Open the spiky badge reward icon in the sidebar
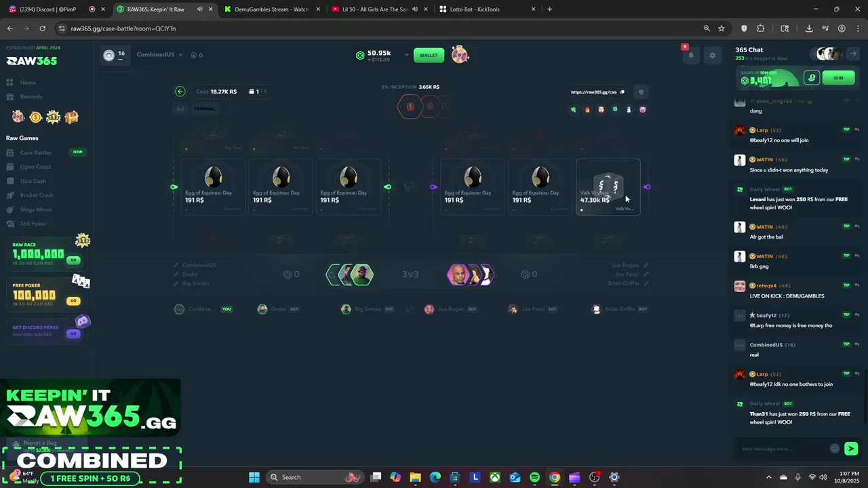Viewport: 868px width, 488px height. [54, 117]
